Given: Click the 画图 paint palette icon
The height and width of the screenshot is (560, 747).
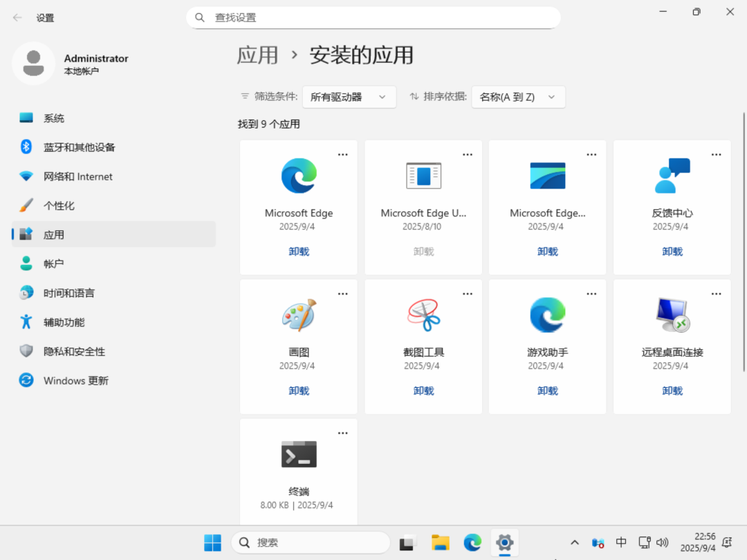Looking at the screenshot, I should tap(299, 315).
